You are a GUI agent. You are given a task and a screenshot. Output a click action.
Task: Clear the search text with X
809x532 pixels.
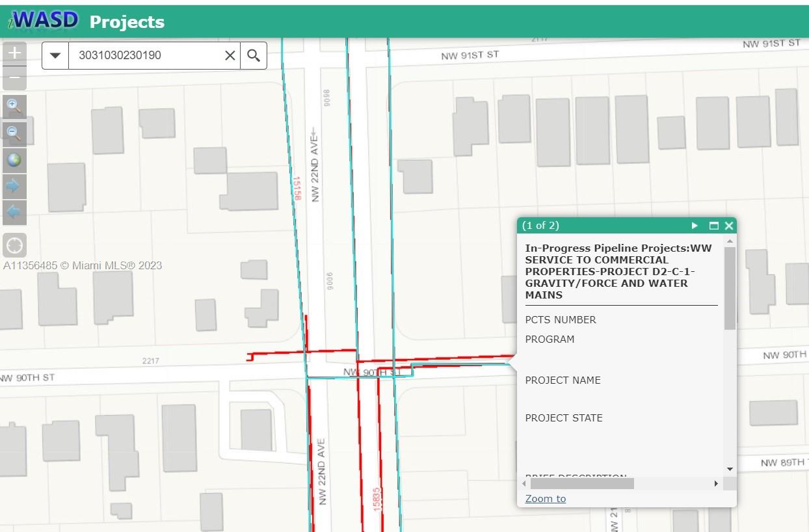click(x=230, y=55)
